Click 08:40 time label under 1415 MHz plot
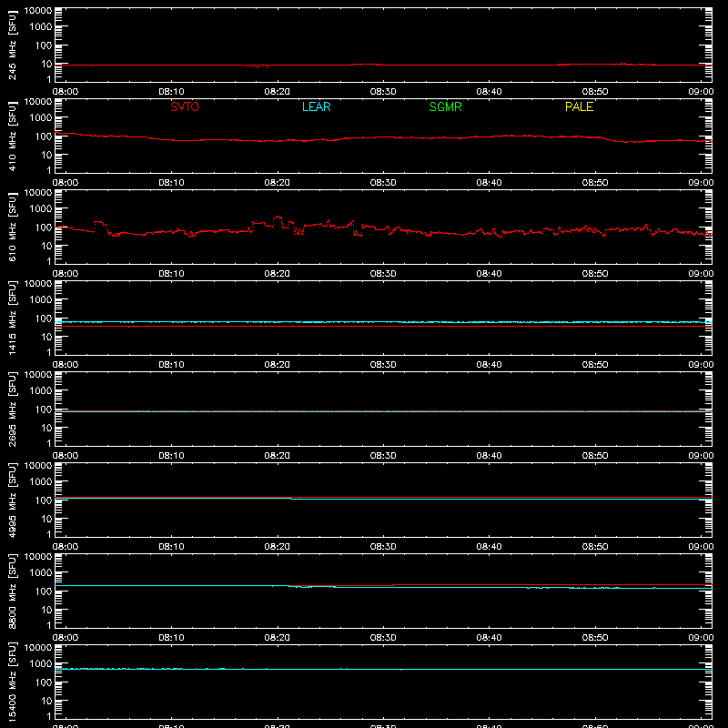The width and height of the screenshot is (728, 728). (x=489, y=365)
